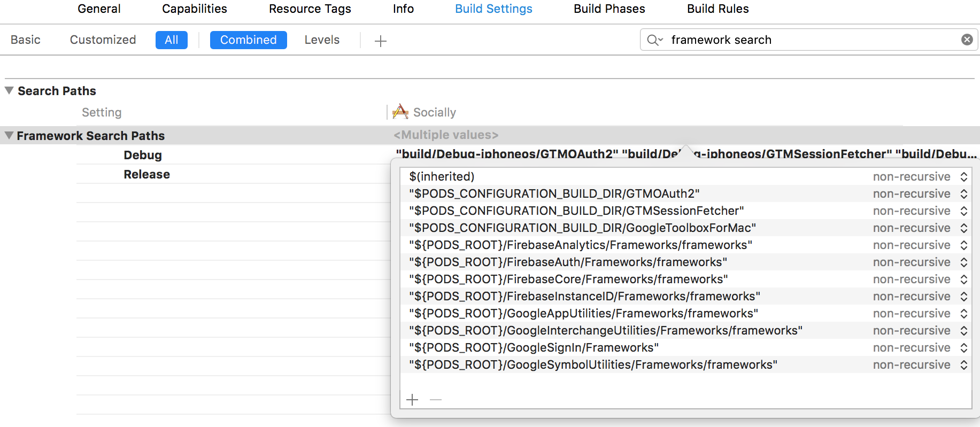
Task: Remove the selected search path entry
Action: click(x=436, y=400)
